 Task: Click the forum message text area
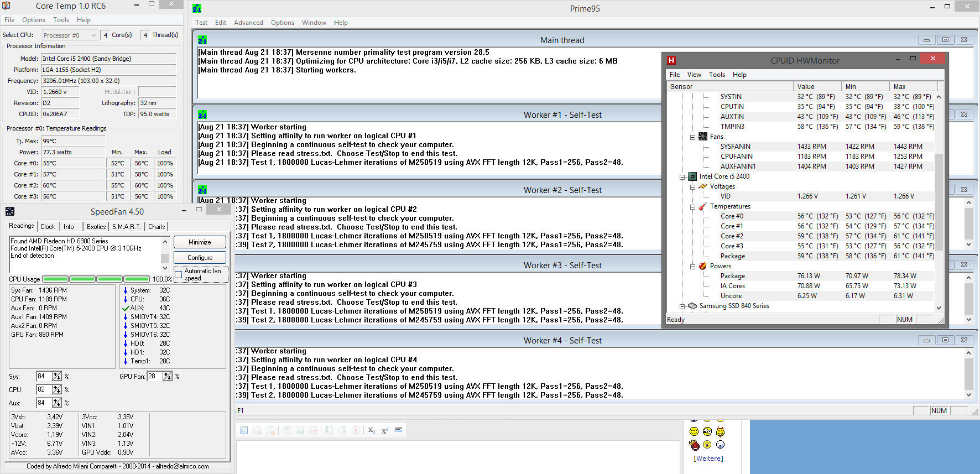point(457,457)
